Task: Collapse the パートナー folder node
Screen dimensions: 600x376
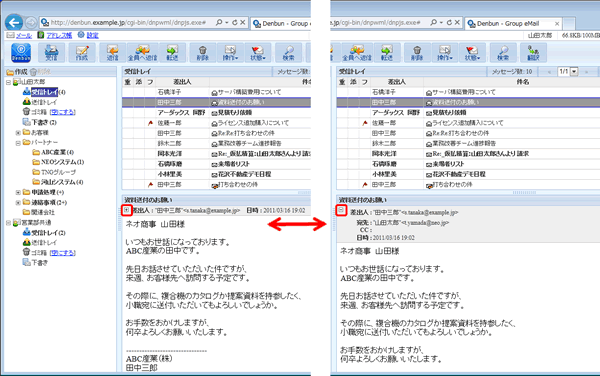Action: click(x=18, y=143)
